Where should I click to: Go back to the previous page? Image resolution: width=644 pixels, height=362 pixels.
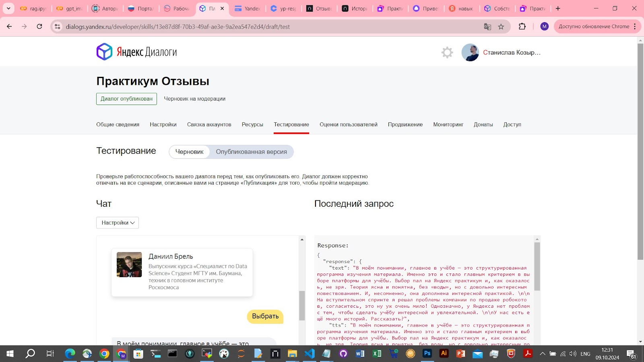click(x=9, y=27)
